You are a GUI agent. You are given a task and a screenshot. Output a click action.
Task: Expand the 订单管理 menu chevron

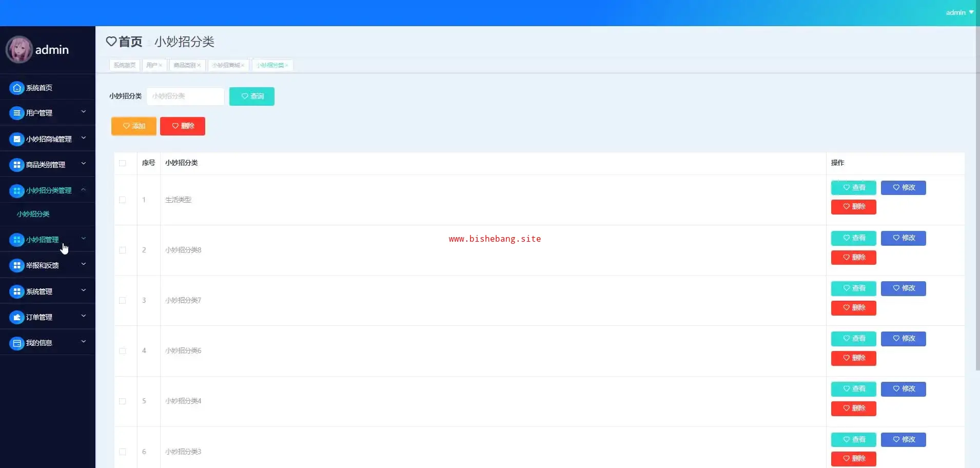click(84, 316)
